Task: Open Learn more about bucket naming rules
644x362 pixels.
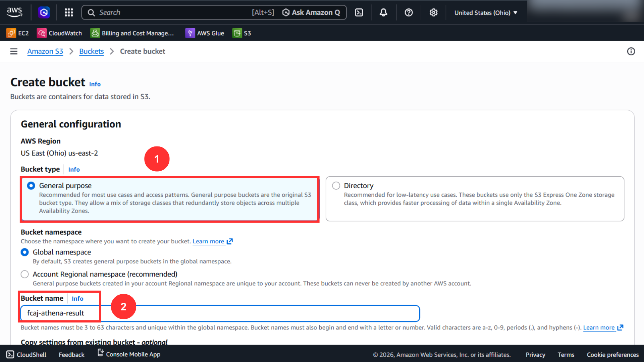Action: pyautogui.click(x=599, y=327)
